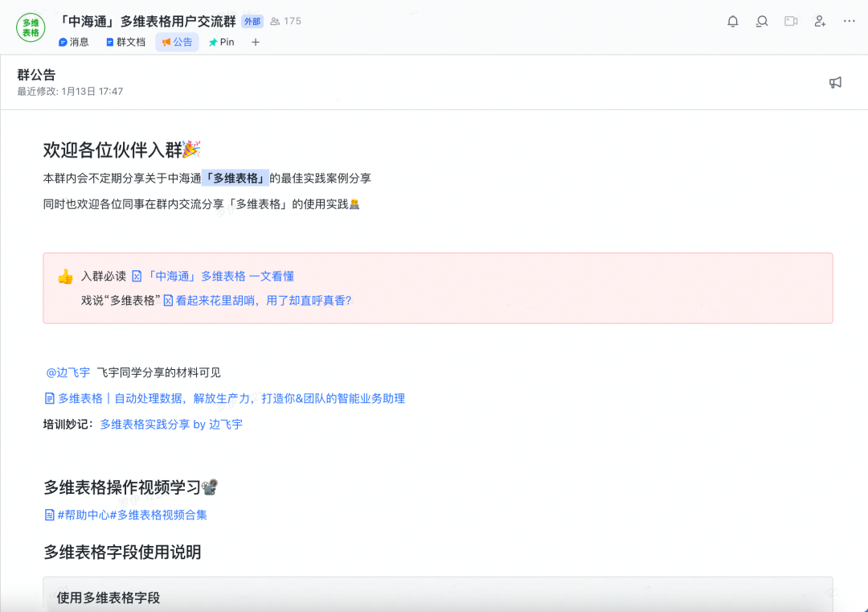Click the megaphone announcement icon

pyautogui.click(x=835, y=83)
